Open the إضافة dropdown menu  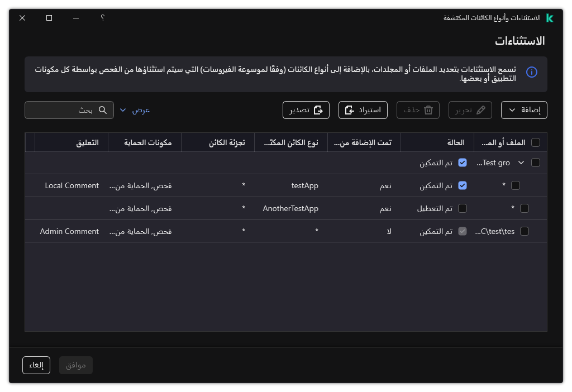tap(524, 109)
